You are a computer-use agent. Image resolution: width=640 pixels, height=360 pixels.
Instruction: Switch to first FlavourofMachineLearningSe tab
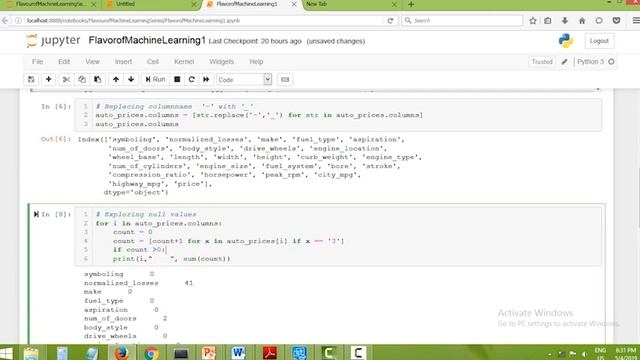(50, 4)
